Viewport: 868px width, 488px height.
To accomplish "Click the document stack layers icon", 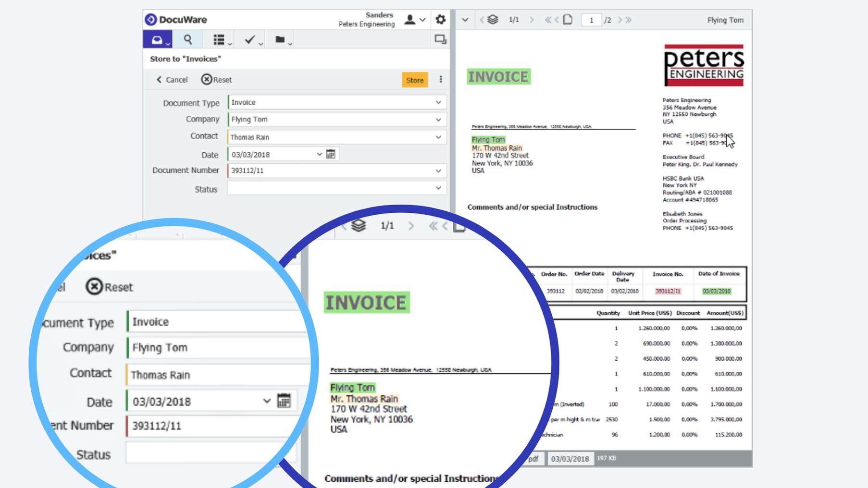I will [493, 20].
